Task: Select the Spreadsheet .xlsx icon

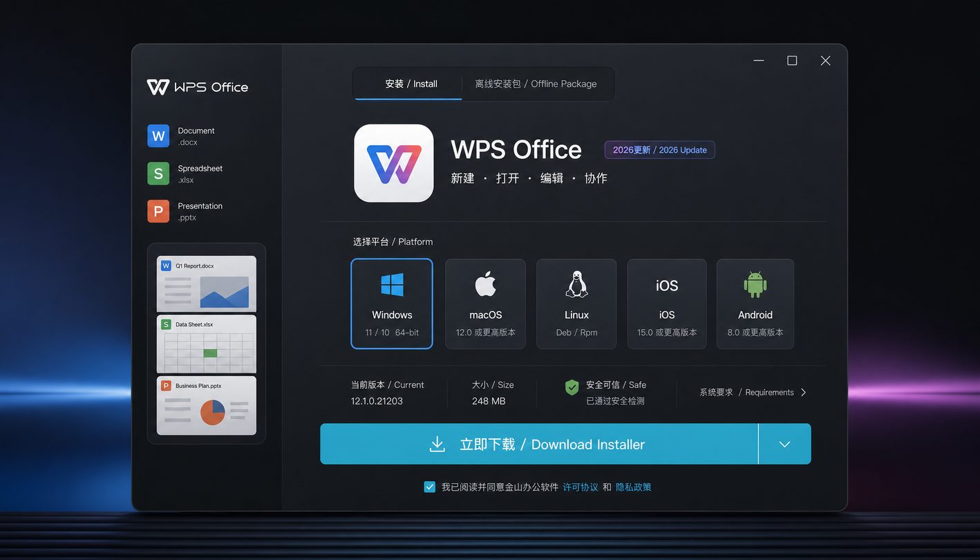Action: [158, 174]
